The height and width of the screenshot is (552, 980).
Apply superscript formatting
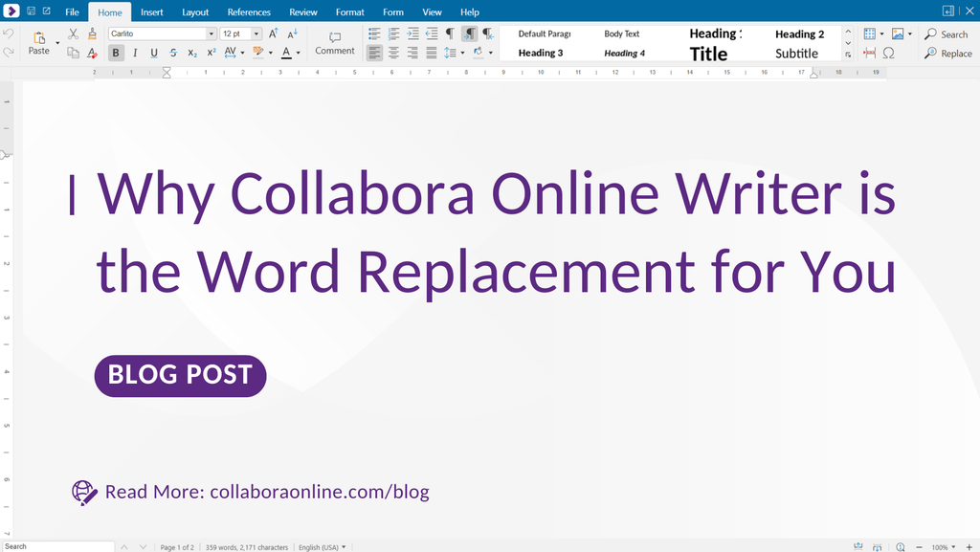tap(212, 53)
